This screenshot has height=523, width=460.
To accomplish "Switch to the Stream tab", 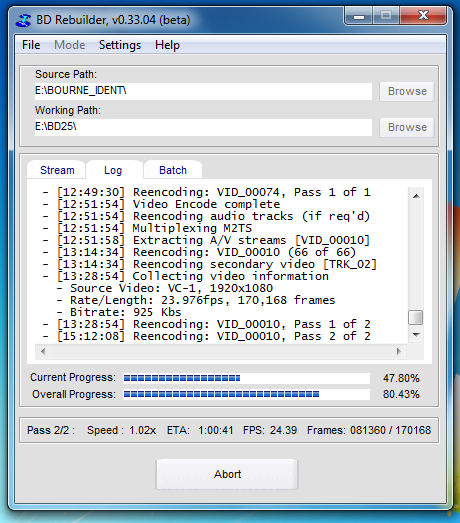I will pos(57,170).
